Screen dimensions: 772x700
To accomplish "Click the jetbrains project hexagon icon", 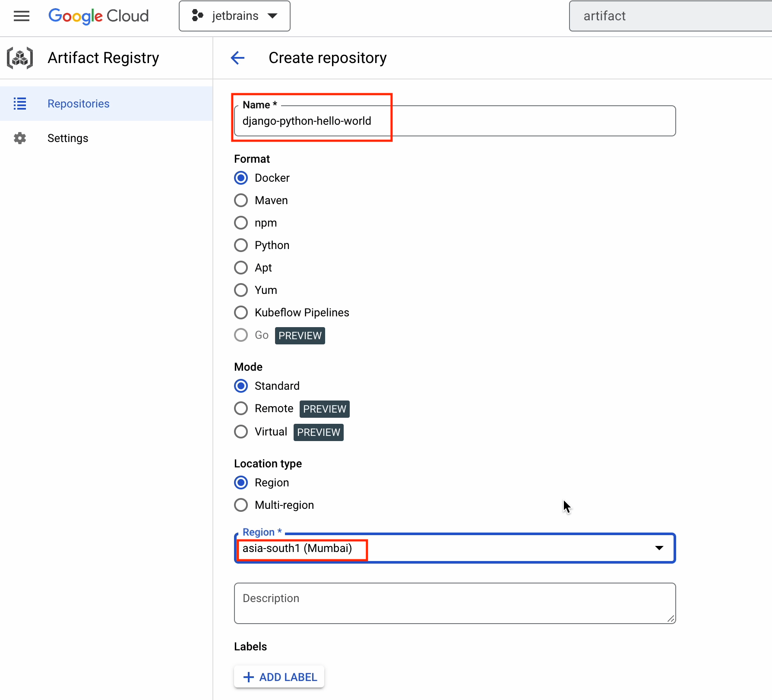I will (x=197, y=16).
